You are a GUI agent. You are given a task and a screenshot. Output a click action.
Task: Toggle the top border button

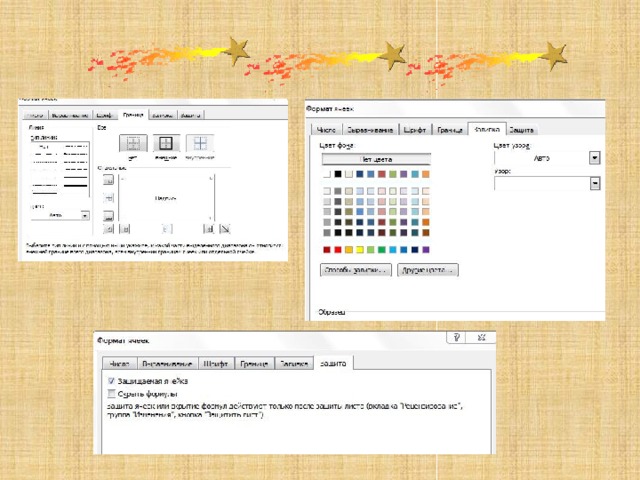tap(109, 180)
